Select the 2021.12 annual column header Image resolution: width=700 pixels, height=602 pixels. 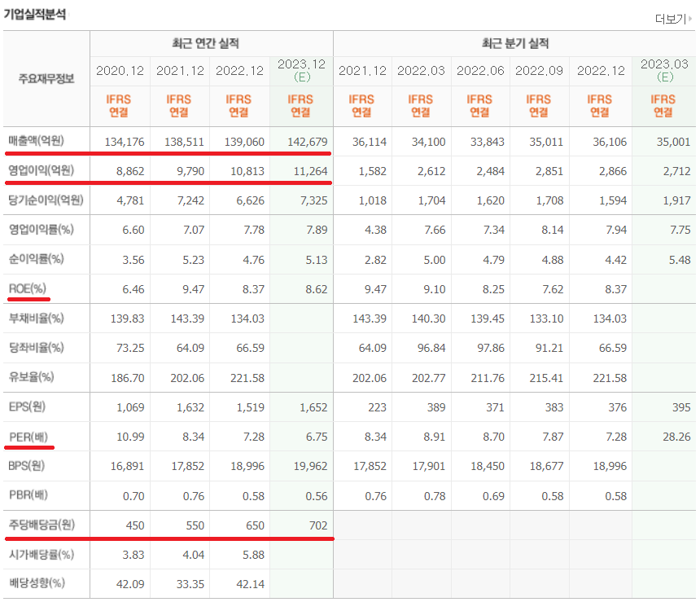click(179, 72)
